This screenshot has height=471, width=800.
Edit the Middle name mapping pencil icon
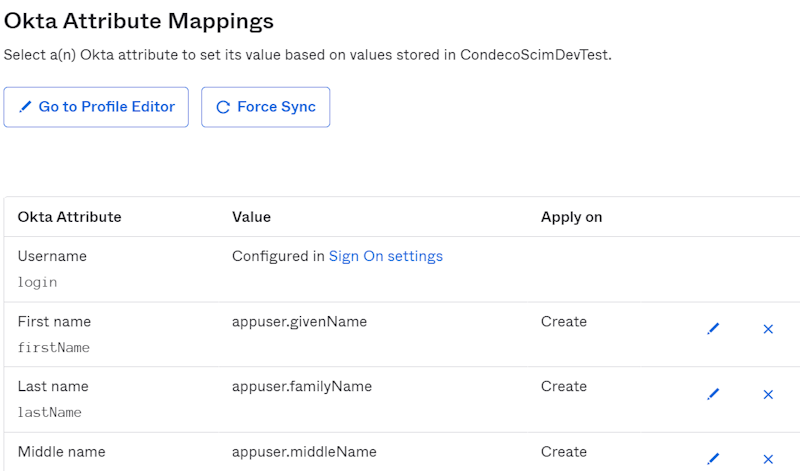(713, 459)
